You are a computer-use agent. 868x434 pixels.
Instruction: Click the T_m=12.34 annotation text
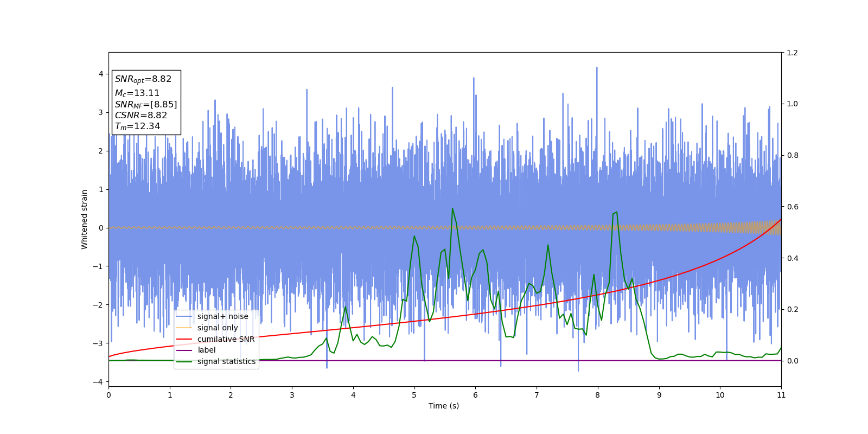pos(137,126)
